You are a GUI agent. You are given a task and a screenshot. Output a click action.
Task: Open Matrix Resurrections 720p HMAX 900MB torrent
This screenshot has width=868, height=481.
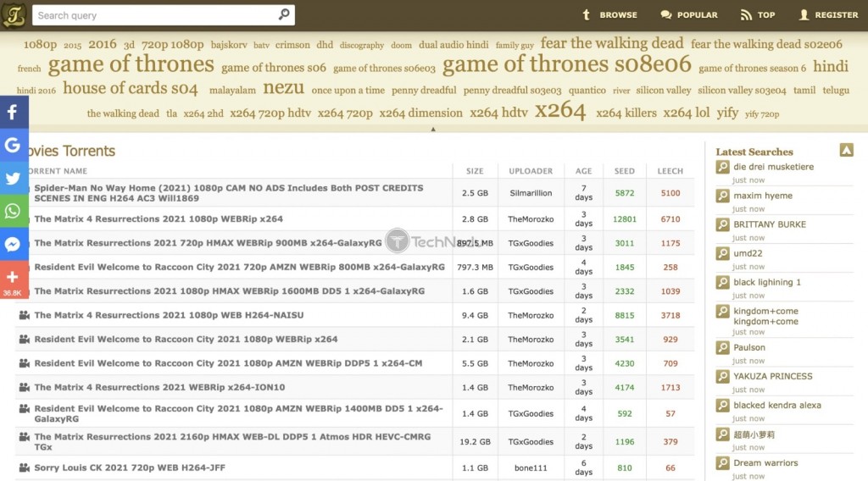[208, 243]
